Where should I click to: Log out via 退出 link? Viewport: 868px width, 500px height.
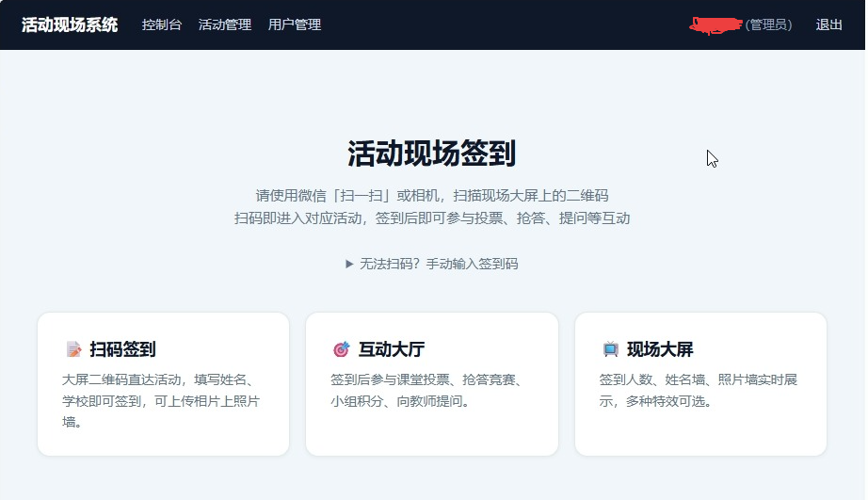(x=828, y=24)
